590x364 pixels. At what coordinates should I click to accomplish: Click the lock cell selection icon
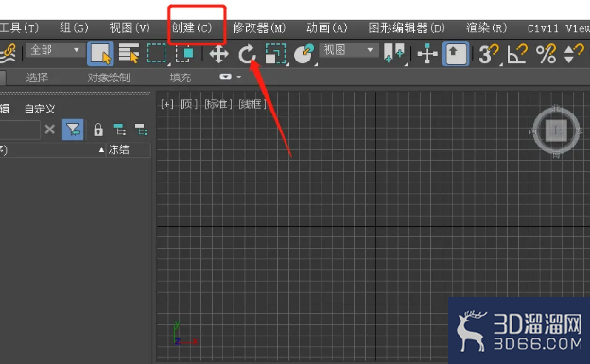pos(98,130)
